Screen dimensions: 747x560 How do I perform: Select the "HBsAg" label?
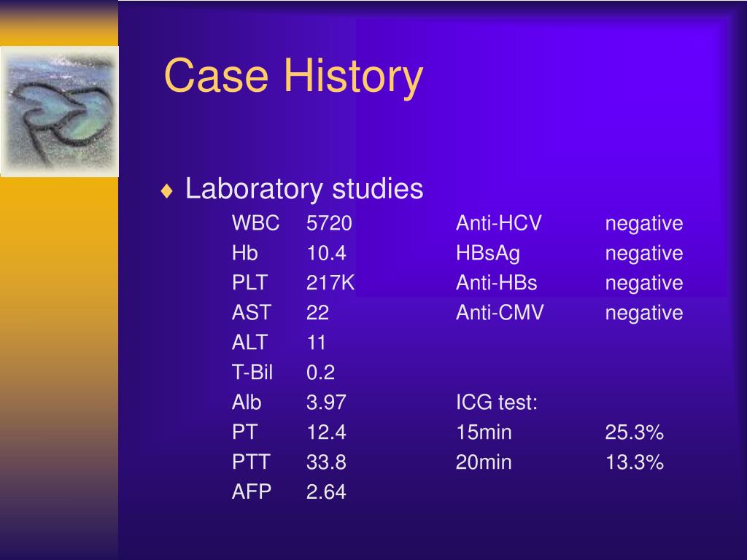(488, 253)
